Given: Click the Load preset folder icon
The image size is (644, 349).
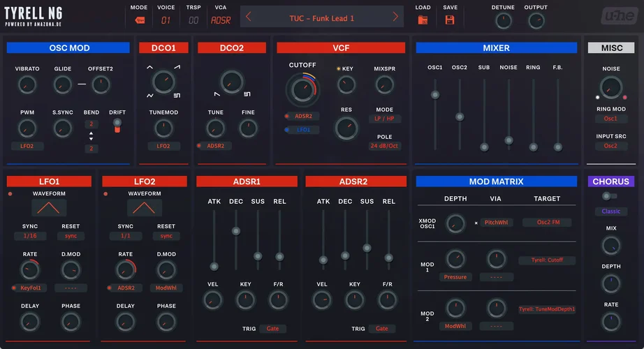Looking at the screenshot, I should click(423, 20).
